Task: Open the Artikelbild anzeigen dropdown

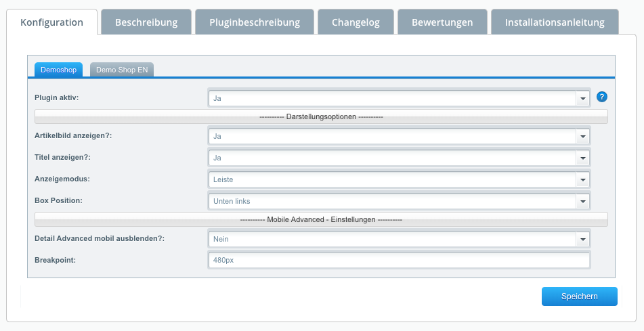Action: click(400, 136)
